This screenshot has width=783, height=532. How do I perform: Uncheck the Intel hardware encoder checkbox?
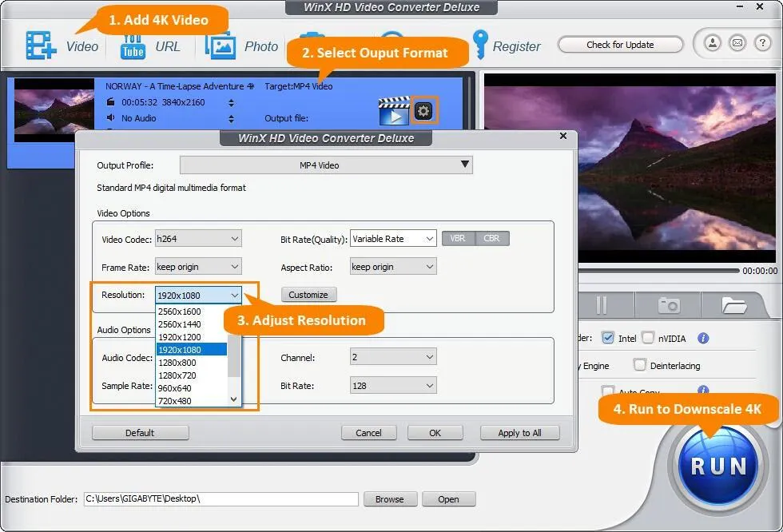[608, 338]
